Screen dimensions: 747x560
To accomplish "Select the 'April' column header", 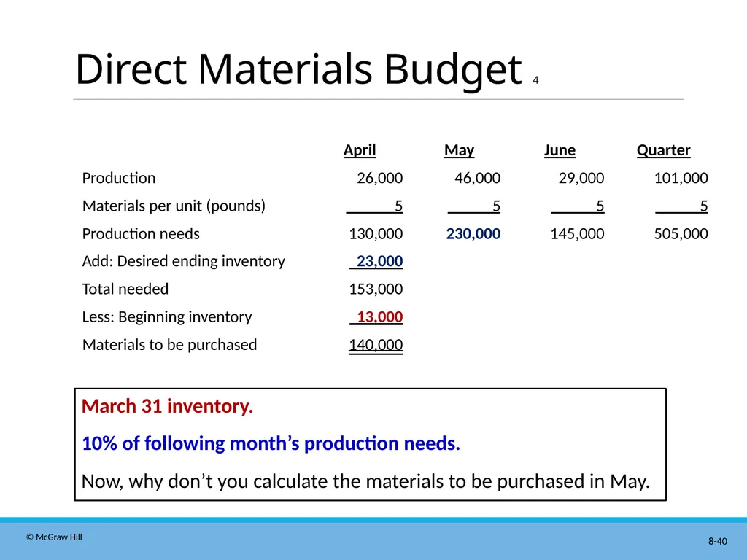I will click(360, 150).
